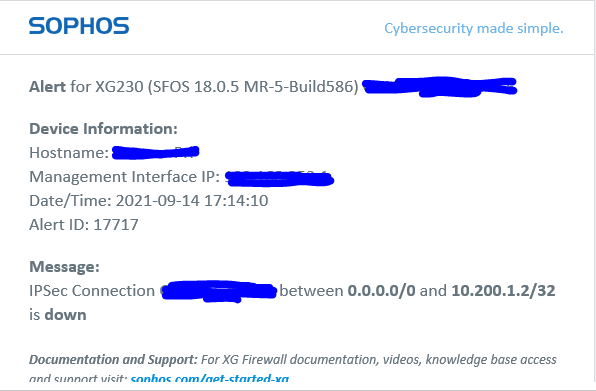Select the Alert for XG230 heading
The image size is (596, 391).
click(194, 87)
